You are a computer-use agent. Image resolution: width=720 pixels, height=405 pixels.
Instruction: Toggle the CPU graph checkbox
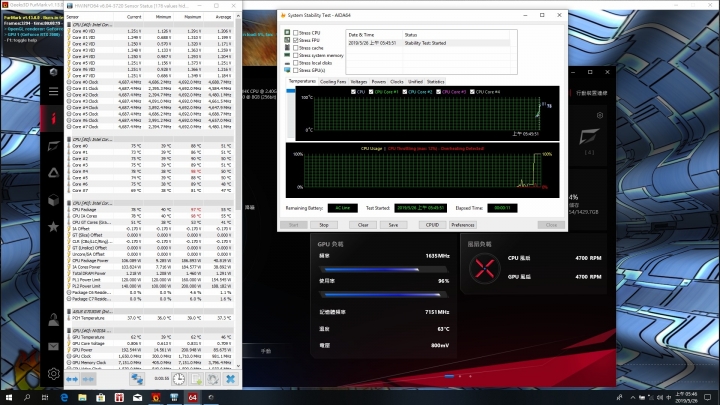[x=353, y=92]
